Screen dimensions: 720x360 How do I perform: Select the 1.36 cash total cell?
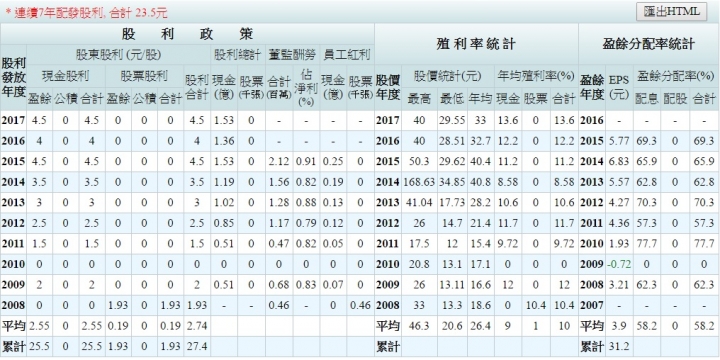(224, 141)
